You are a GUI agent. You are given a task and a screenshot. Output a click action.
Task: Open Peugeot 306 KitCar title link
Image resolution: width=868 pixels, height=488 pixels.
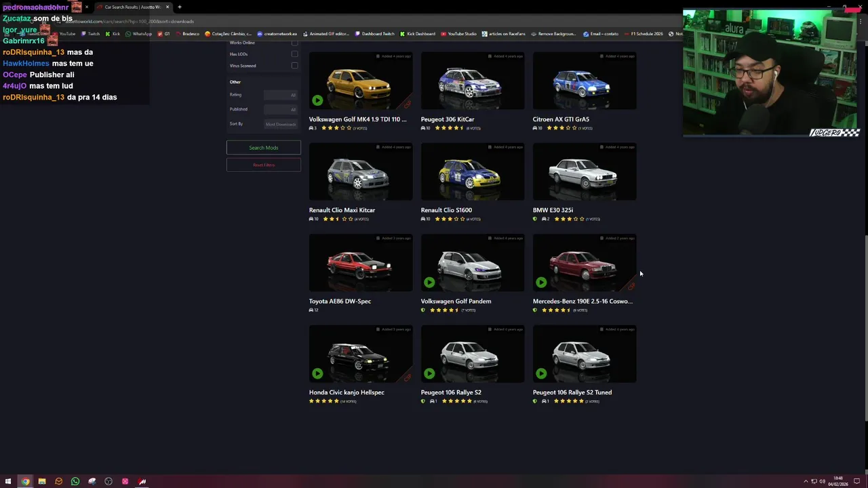pos(448,119)
